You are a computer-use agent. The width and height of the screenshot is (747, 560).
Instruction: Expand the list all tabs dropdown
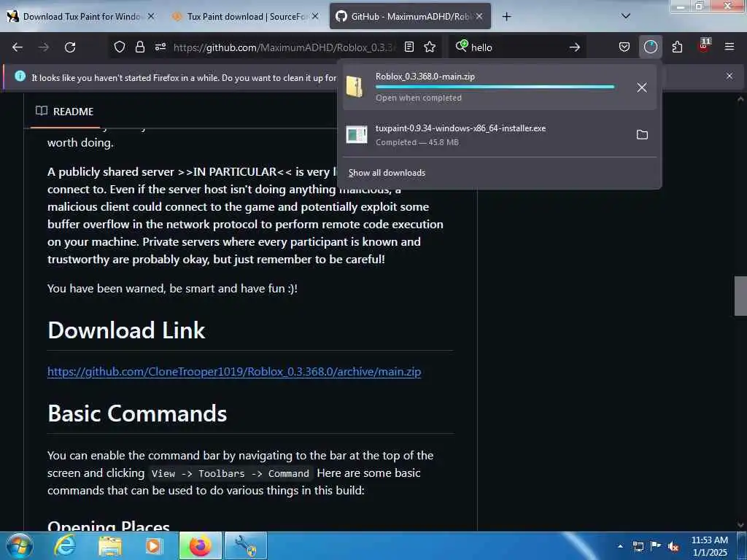(626, 16)
